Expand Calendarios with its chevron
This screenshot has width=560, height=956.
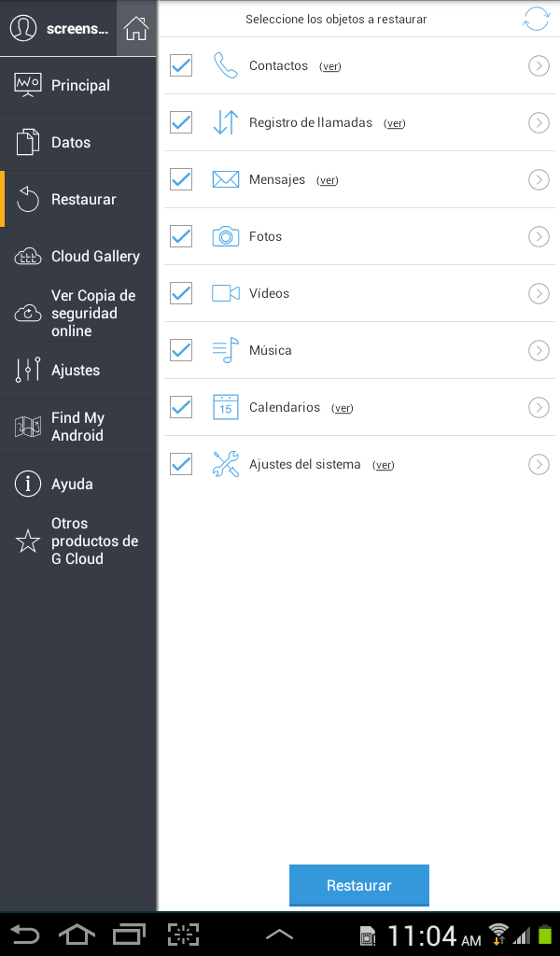pos(539,407)
